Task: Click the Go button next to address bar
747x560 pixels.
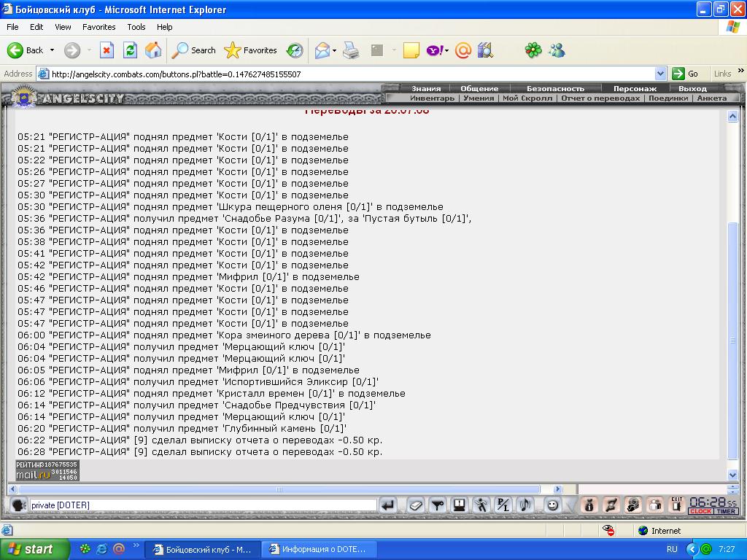Action: (684, 74)
